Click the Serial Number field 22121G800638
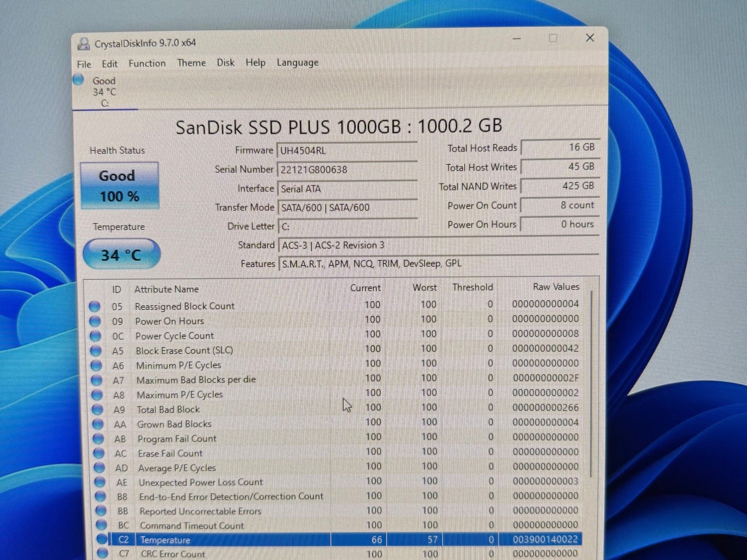The height and width of the screenshot is (560, 747). coord(347,170)
